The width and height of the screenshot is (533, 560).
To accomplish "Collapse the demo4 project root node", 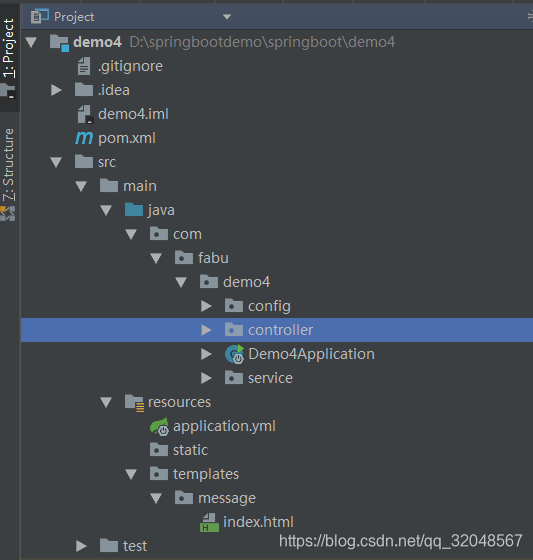I will [31, 42].
